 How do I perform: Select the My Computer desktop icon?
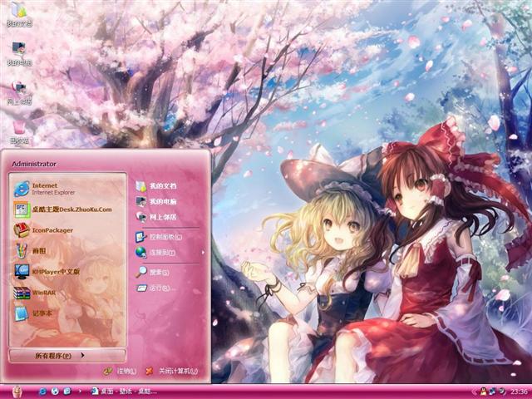[19, 53]
